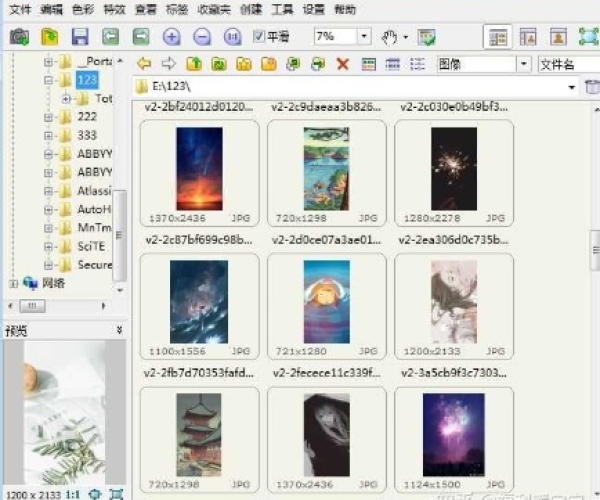
Task: Switch to thumbnails view mode icon
Action: (x=368, y=64)
